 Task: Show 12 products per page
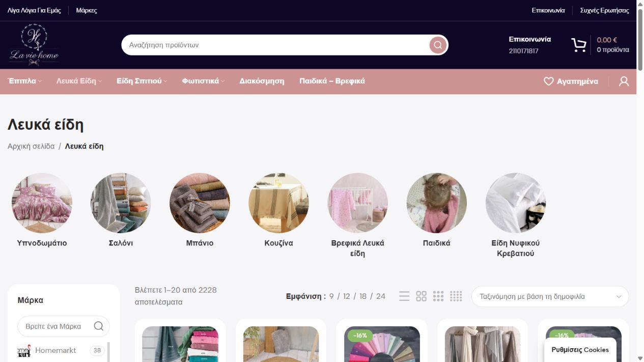[x=347, y=296]
